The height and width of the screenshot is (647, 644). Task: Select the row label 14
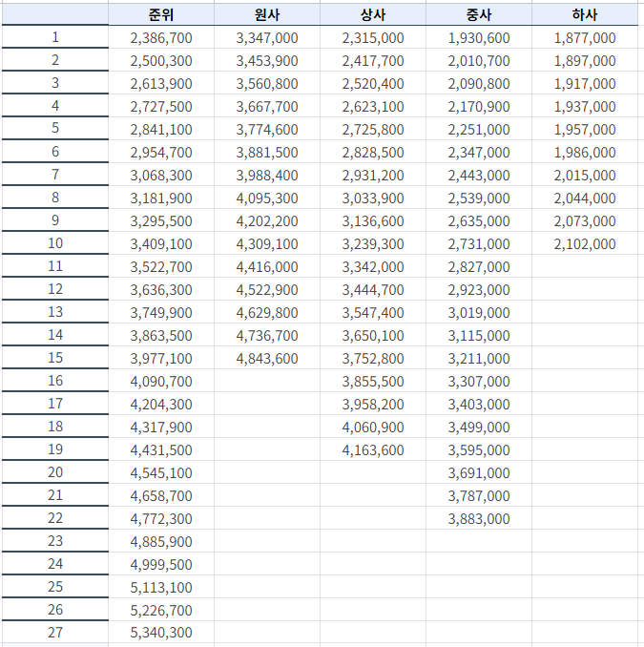[x=55, y=335]
